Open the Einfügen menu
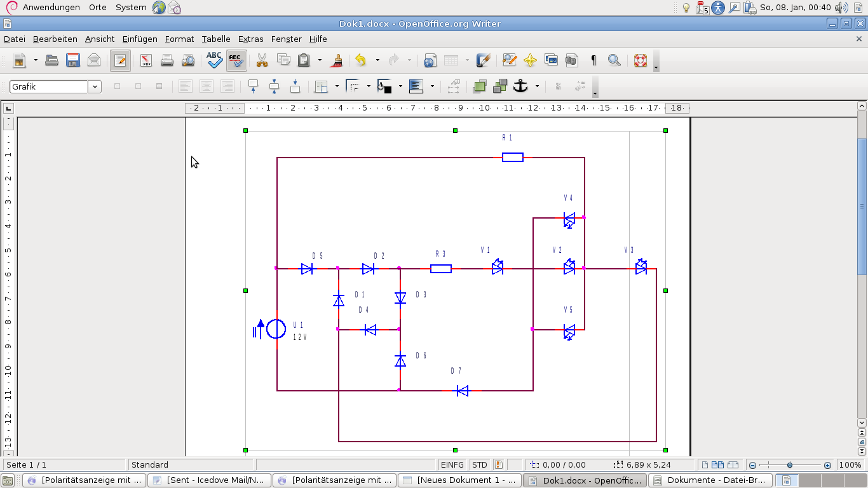 (140, 39)
